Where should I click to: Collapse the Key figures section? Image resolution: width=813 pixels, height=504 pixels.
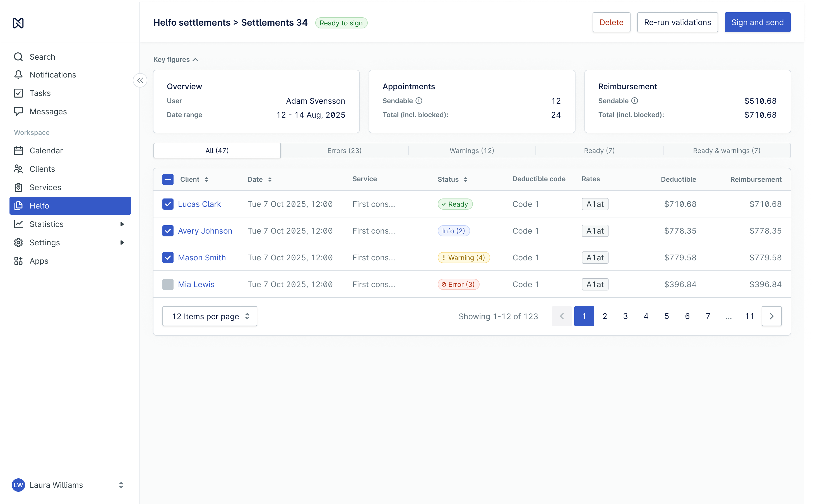(176, 59)
